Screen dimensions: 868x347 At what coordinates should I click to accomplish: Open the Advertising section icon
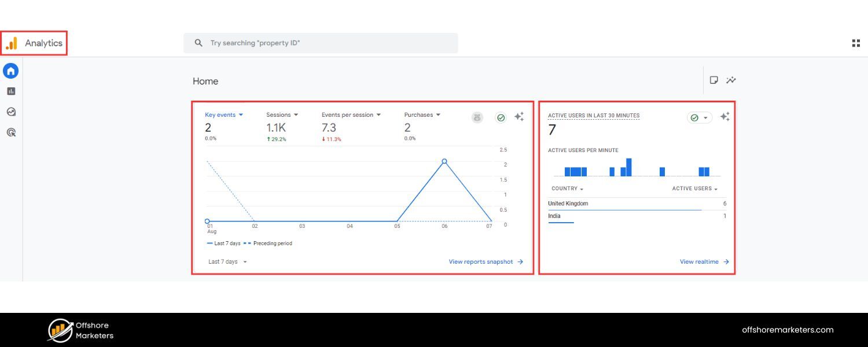(x=10, y=132)
